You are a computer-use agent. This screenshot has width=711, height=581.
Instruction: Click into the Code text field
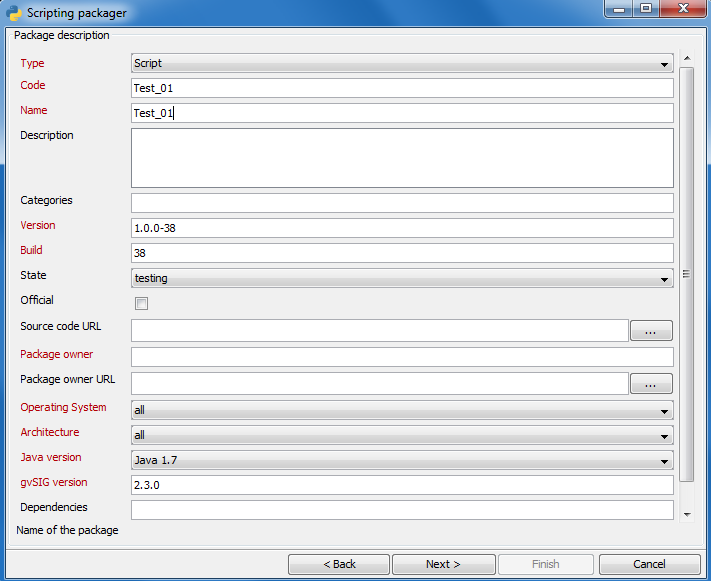(402, 88)
